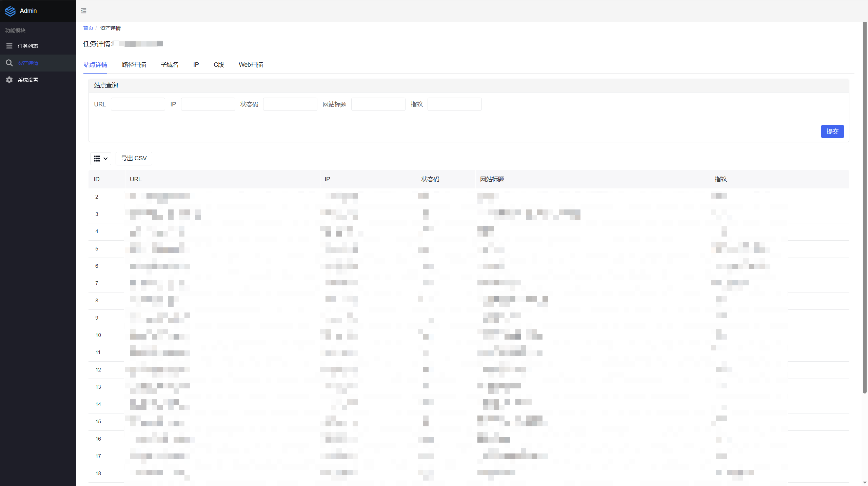868x486 pixels.
Task: Click the column grid icon
Action: [97, 159]
